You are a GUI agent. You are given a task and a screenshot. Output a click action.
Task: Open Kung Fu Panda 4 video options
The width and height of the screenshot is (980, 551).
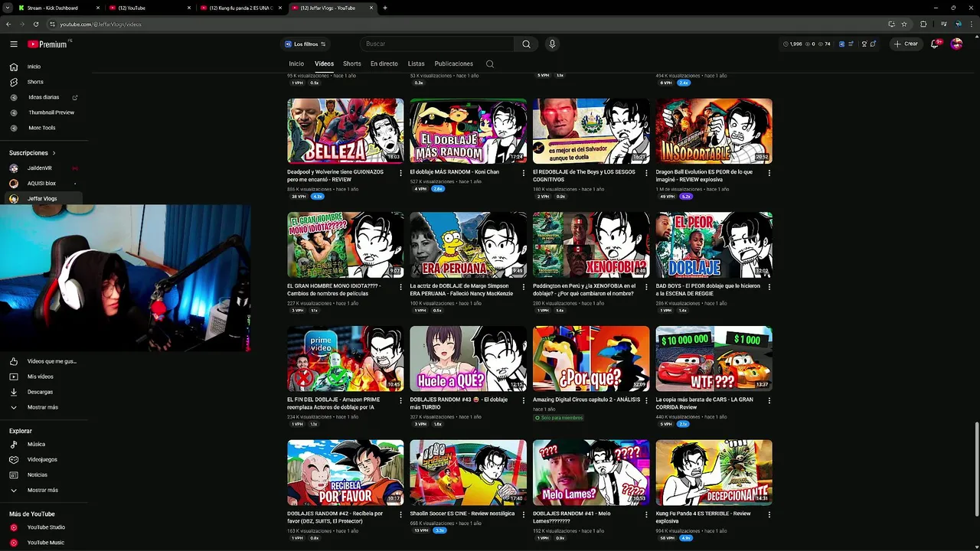(x=769, y=514)
